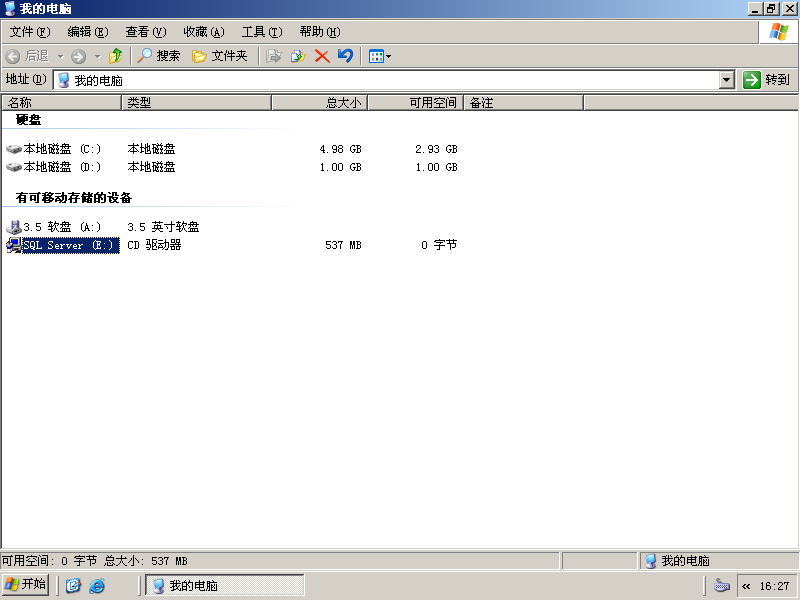Click the 硬盘 group heading

coord(29,120)
